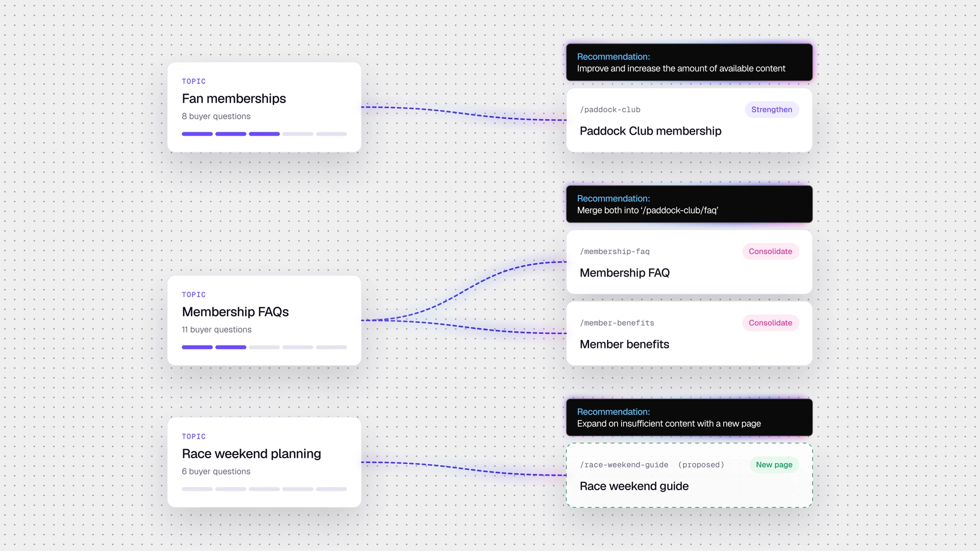
Task: Open the Membership FAQs topic card
Action: pos(264,320)
